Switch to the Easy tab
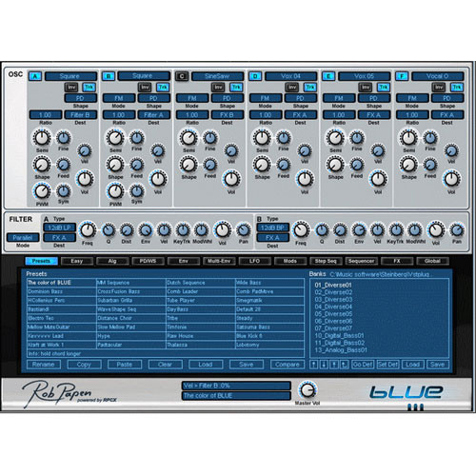Image resolution: width=476 pixels, height=476 pixels. click(77, 261)
